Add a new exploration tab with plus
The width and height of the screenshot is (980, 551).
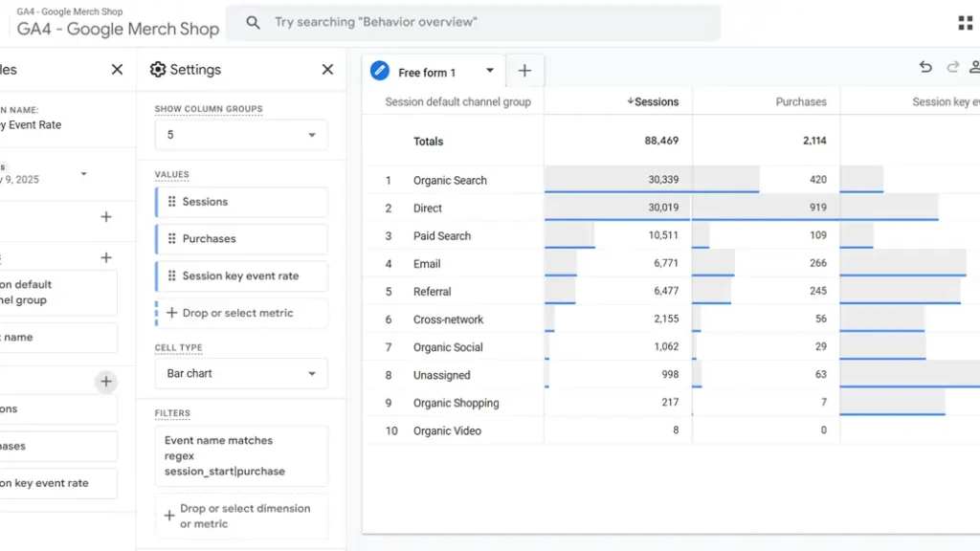tap(524, 71)
